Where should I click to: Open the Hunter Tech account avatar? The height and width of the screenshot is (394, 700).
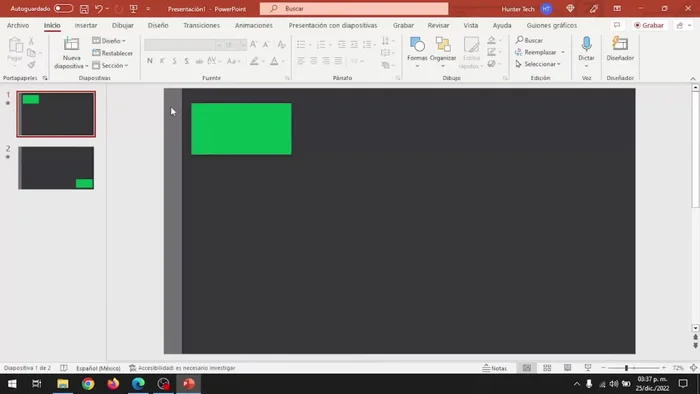point(546,8)
